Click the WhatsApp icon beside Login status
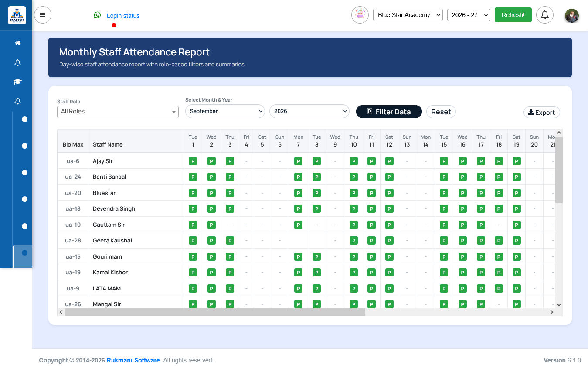This screenshot has width=588, height=372. point(97,15)
